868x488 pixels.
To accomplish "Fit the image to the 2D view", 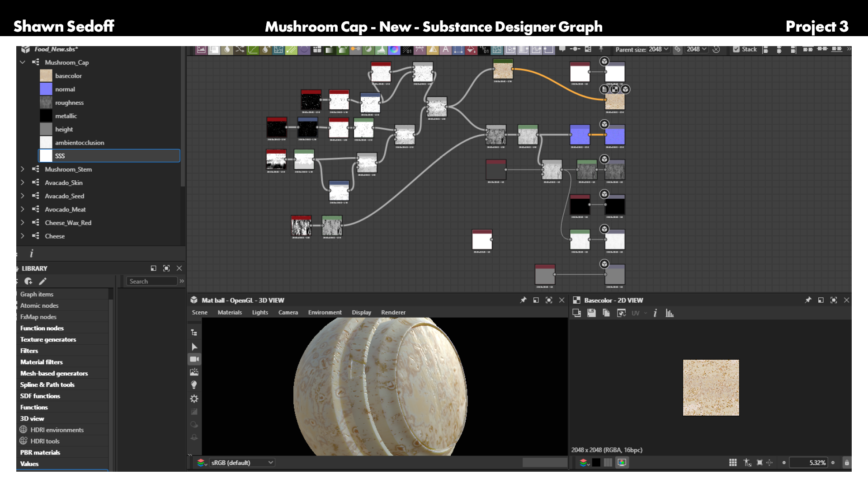I will tap(759, 462).
